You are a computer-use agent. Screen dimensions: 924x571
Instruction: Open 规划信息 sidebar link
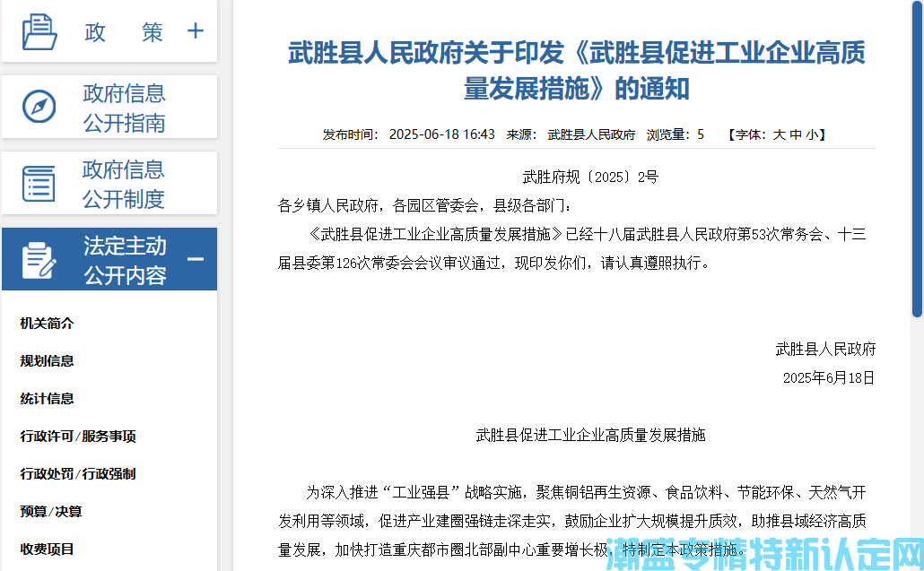click(x=48, y=361)
